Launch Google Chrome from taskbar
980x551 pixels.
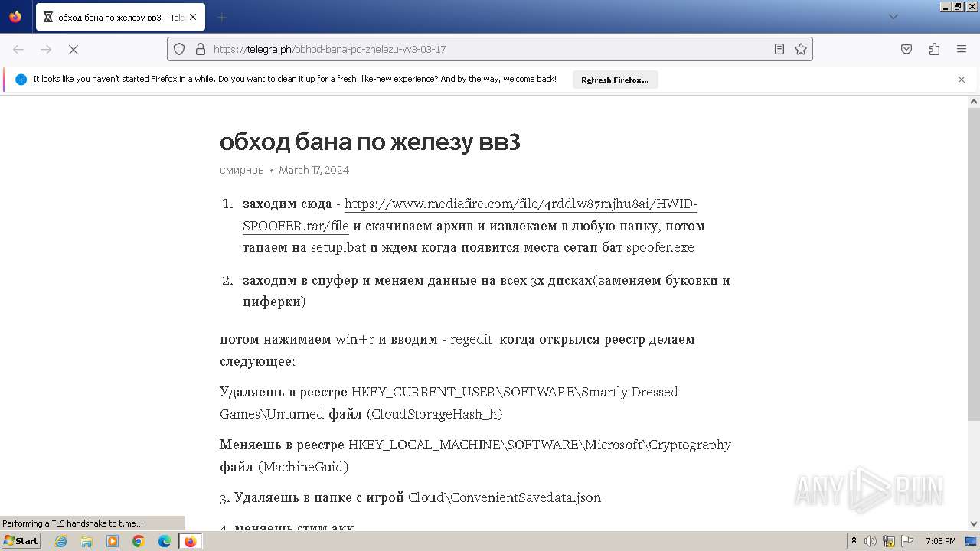coord(139,541)
